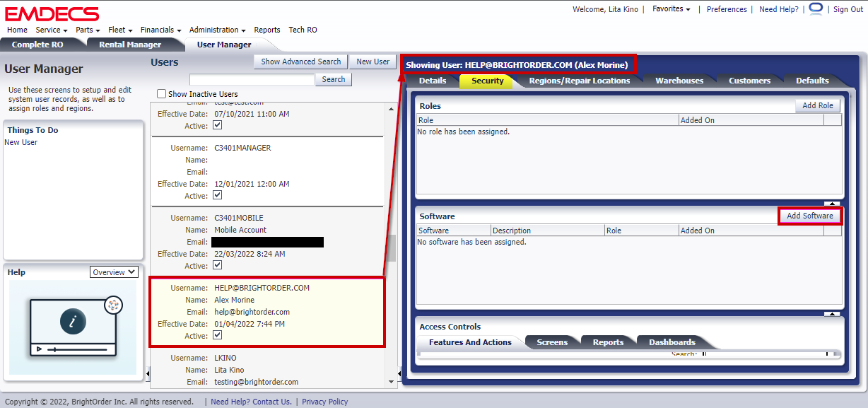The height and width of the screenshot is (408, 868).
Task: Open the Privacy Policy link
Action: (324, 402)
